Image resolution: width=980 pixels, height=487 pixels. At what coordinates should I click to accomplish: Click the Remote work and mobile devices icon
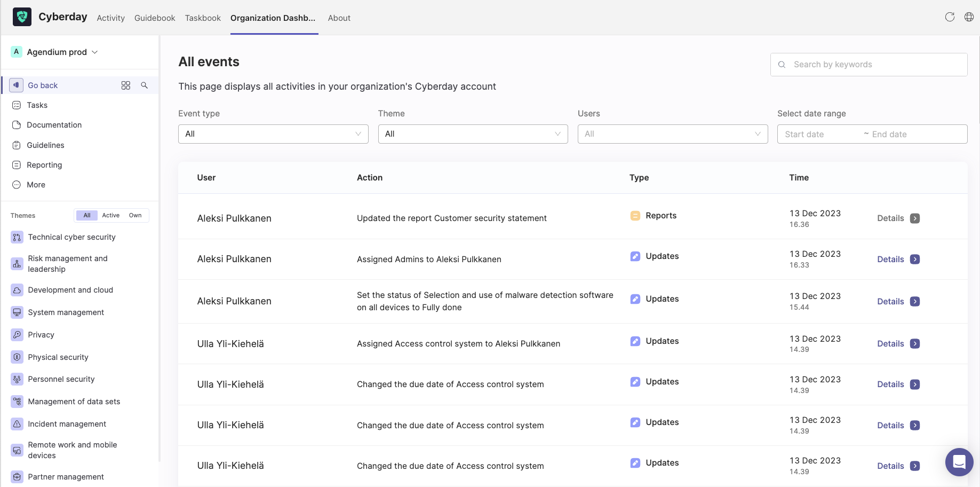click(x=17, y=450)
